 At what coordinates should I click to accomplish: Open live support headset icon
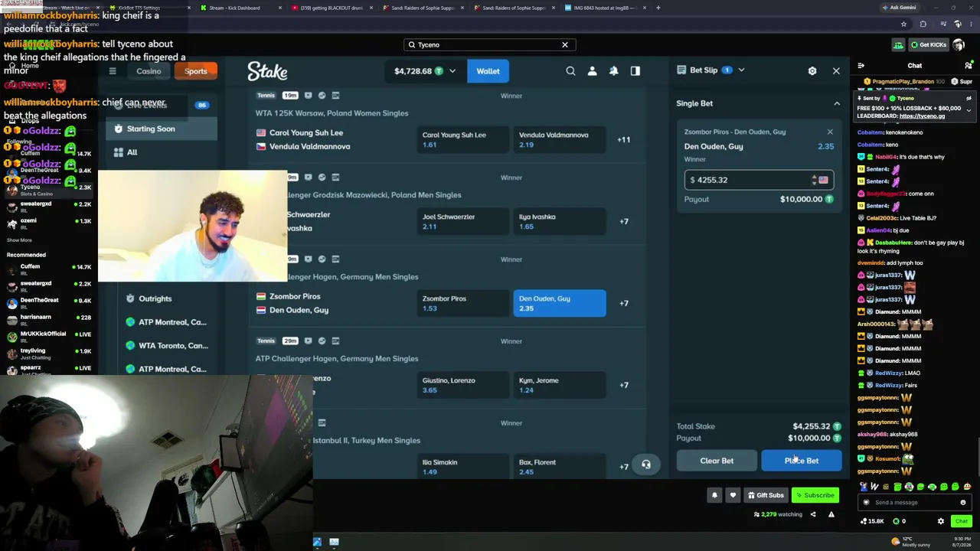tap(645, 465)
